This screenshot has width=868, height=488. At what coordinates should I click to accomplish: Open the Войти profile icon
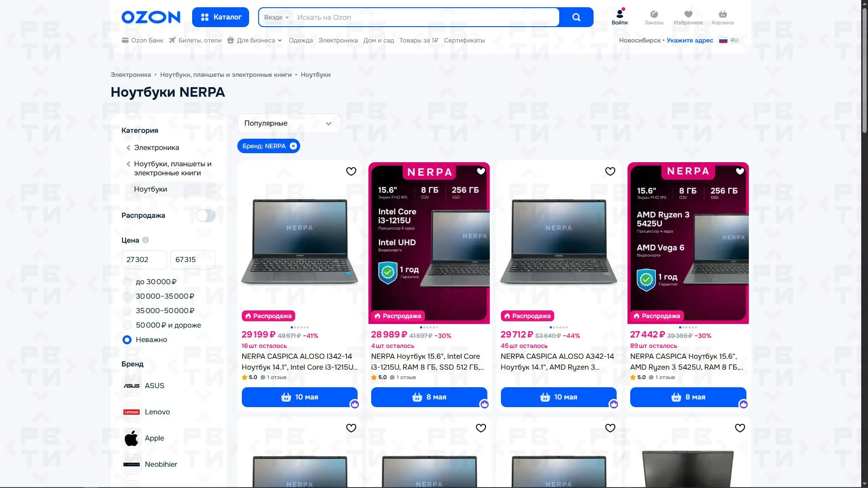619,17
